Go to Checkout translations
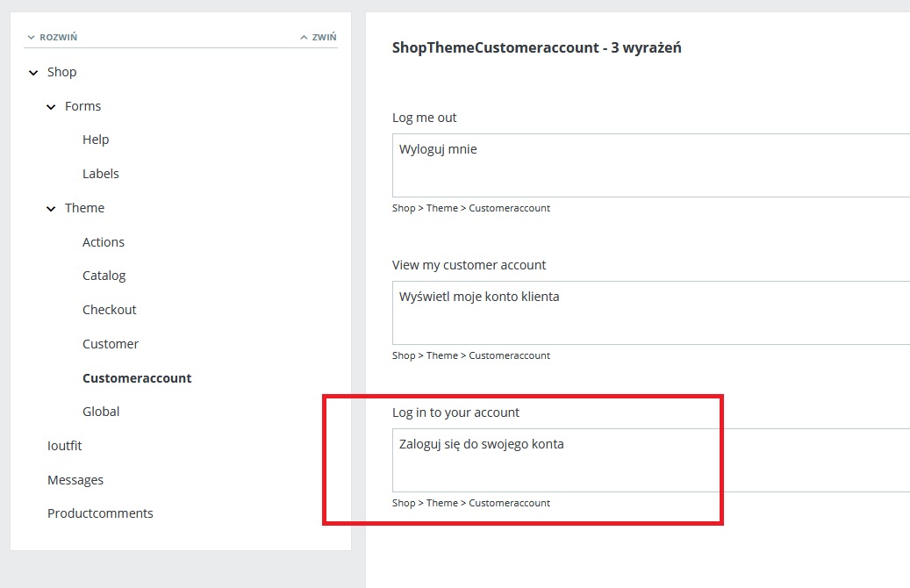The height and width of the screenshot is (588, 910). tap(109, 310)
